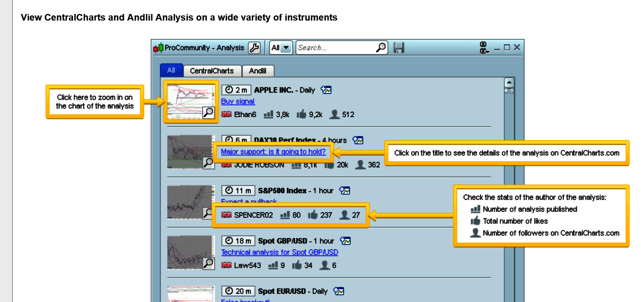The height and width of the screenshot is (302, 644).
Task: Click the followers person icon for Law543
Action: (324, 265)
